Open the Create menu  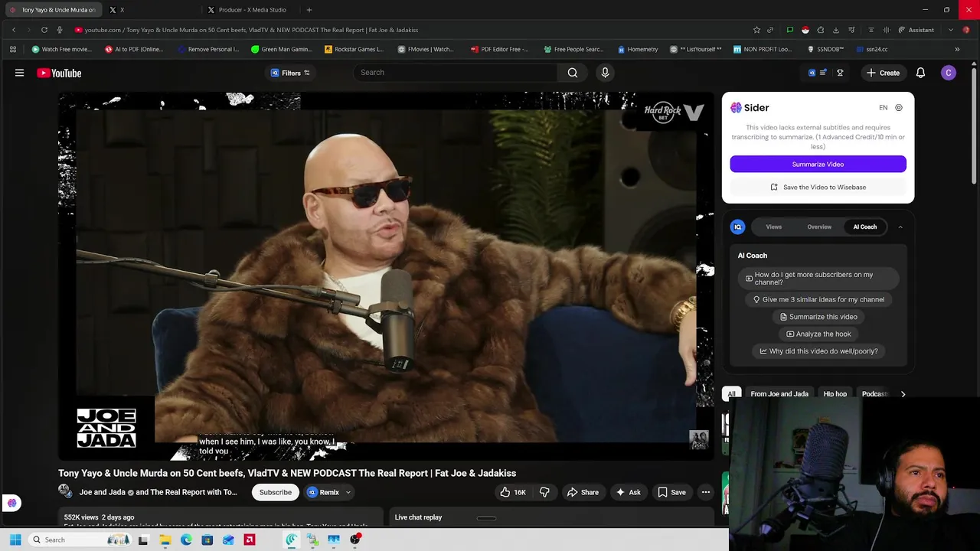[883, 73]
